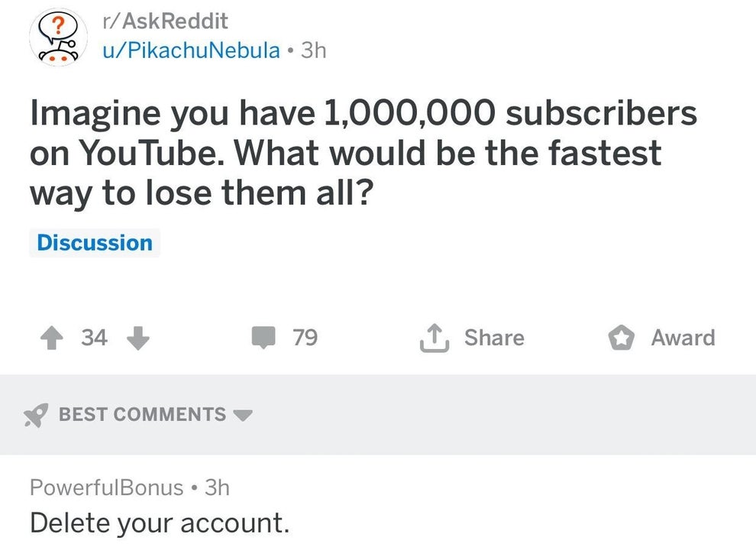Click the Award star icon
This screenshot has height=550, width=756.
622,337
